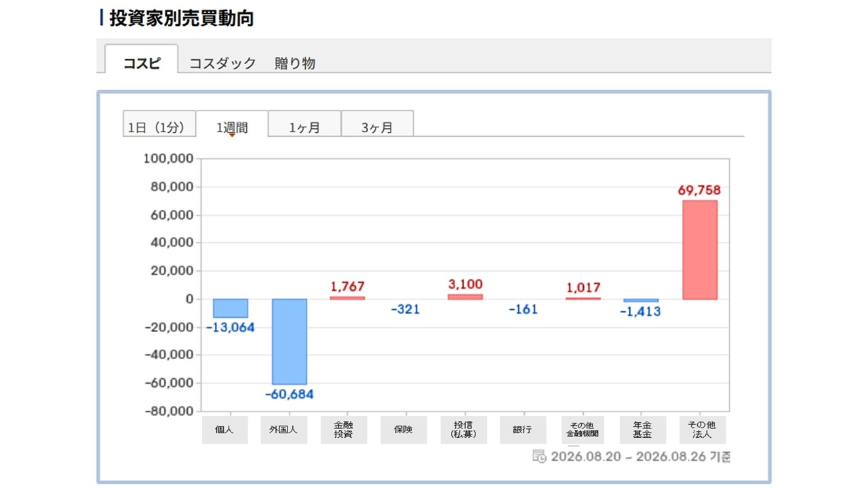Click the 個人 category label
Viewport: 868px width, 488px height.
[224, 430]
